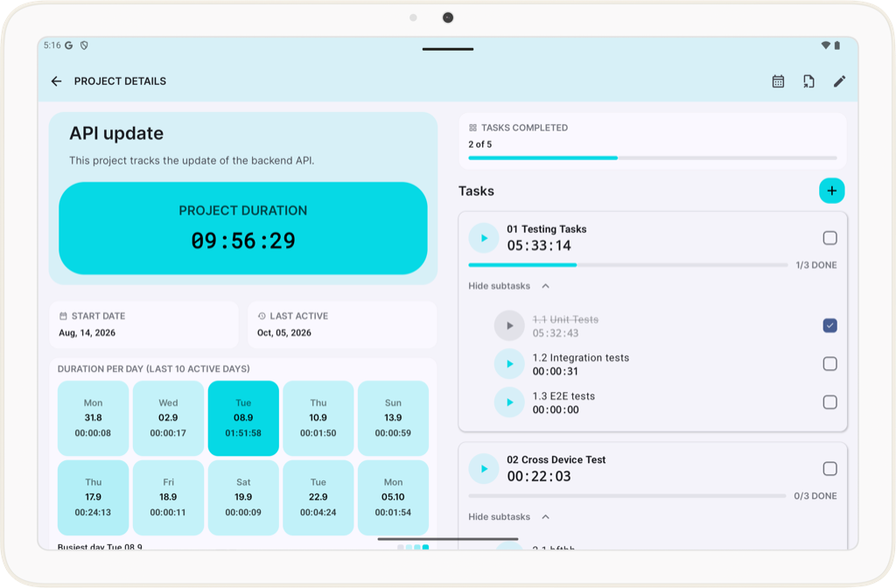Edit project with the pencil icon
This screenshot has width=896, height=588.
839,81
